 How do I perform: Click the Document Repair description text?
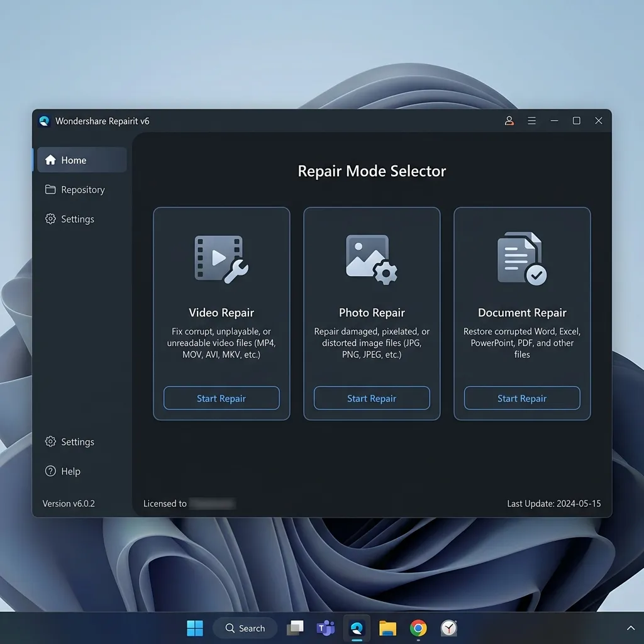pos(522,343)
